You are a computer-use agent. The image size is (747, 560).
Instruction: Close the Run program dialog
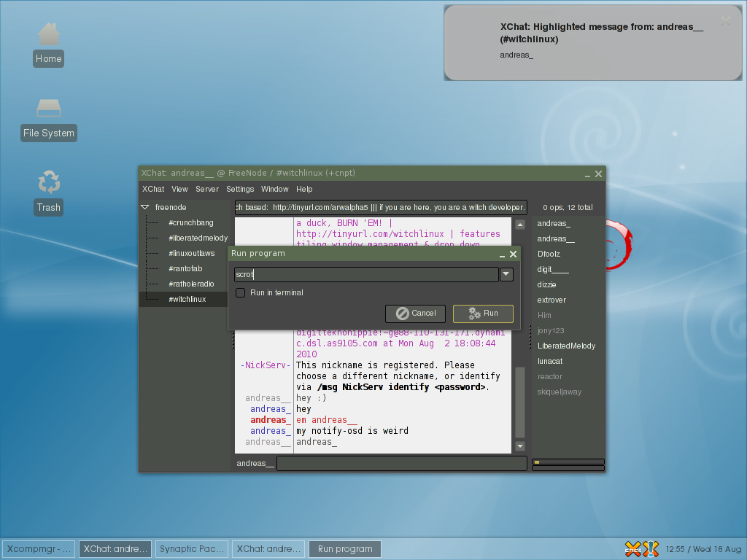pos(514,254)
